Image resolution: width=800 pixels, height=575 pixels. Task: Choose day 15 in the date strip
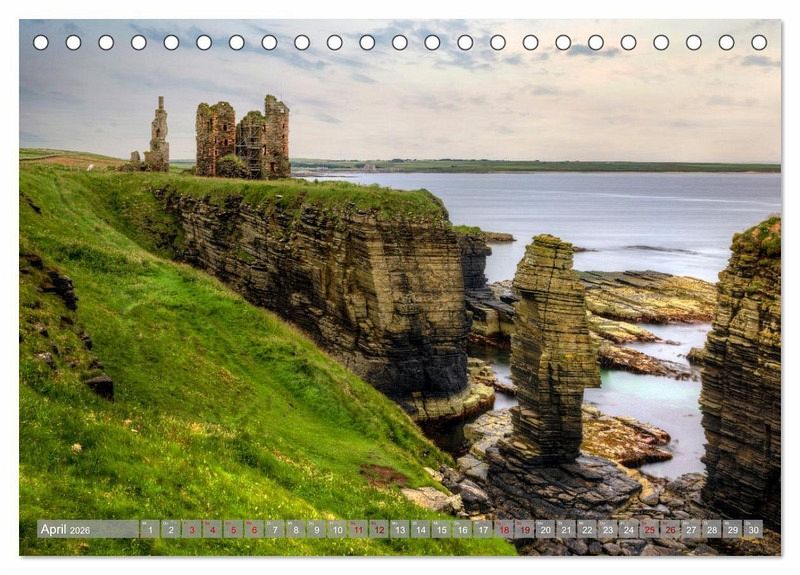point(441,529)
